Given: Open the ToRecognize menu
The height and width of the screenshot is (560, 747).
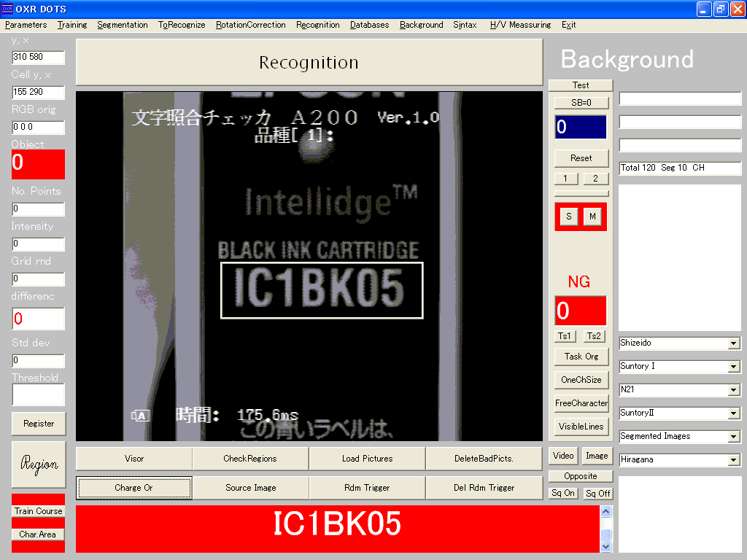Looking at the screenshot, I should [x=182, y=25].
